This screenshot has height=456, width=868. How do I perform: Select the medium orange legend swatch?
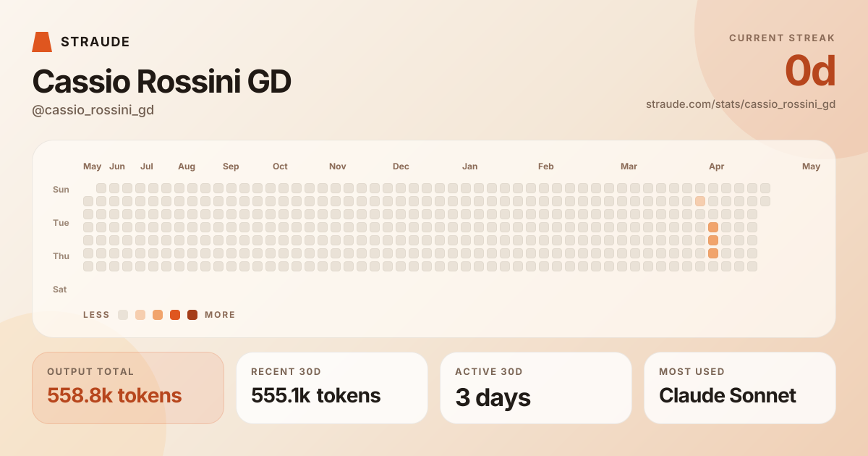[158, 315]
